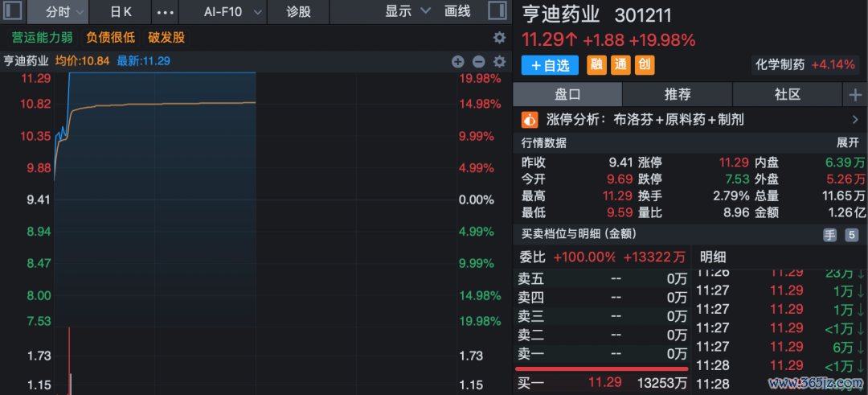868x395 pixels.
Task: Switch to the 推荐 tab
Action: [678, 95]
